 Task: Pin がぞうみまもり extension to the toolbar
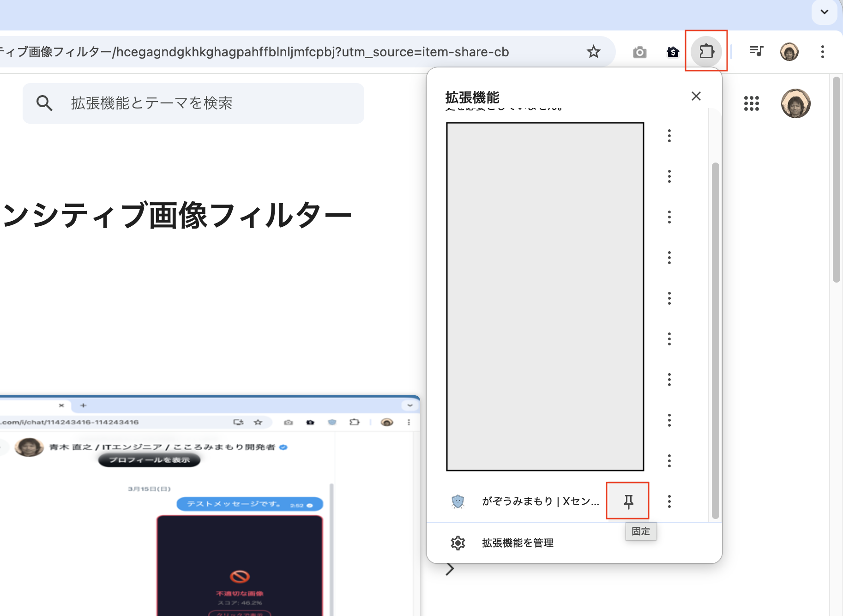tap(628, 501)
